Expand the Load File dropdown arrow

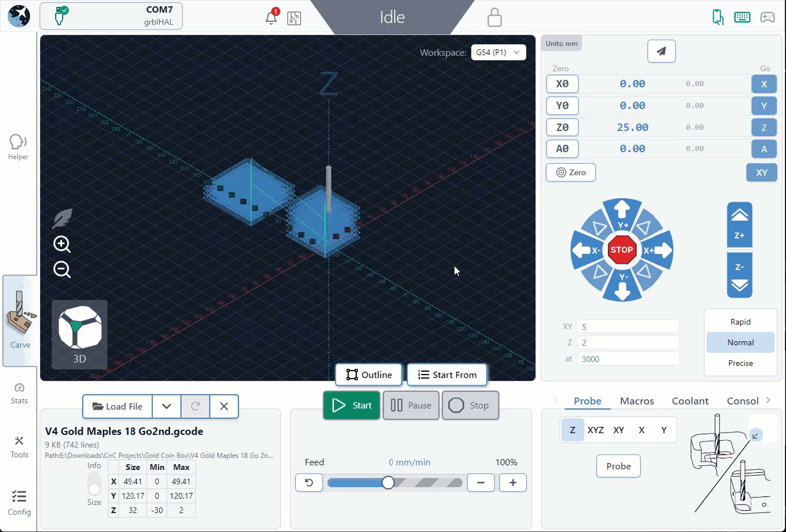[167, 406]
